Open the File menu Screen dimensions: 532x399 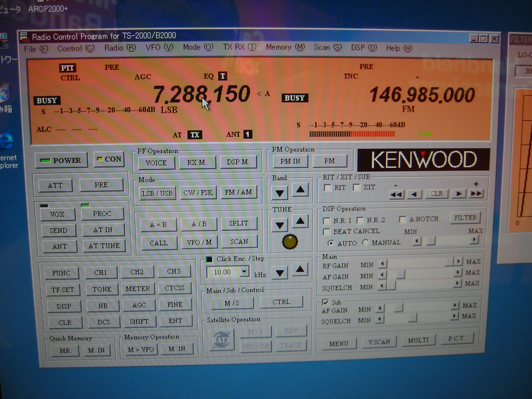[x=36, y=49]
